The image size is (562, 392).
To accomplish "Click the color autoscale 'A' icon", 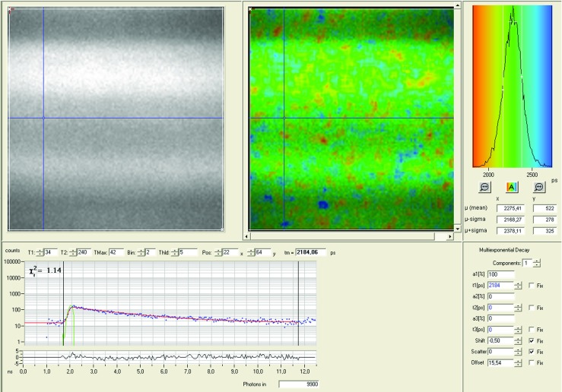I will coord(512,186).
